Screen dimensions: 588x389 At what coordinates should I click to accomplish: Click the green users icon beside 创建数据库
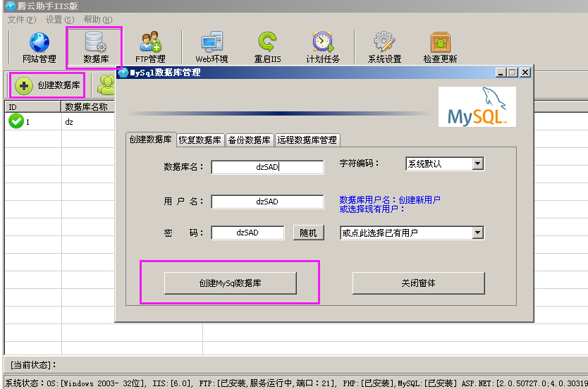coord(106,85)
